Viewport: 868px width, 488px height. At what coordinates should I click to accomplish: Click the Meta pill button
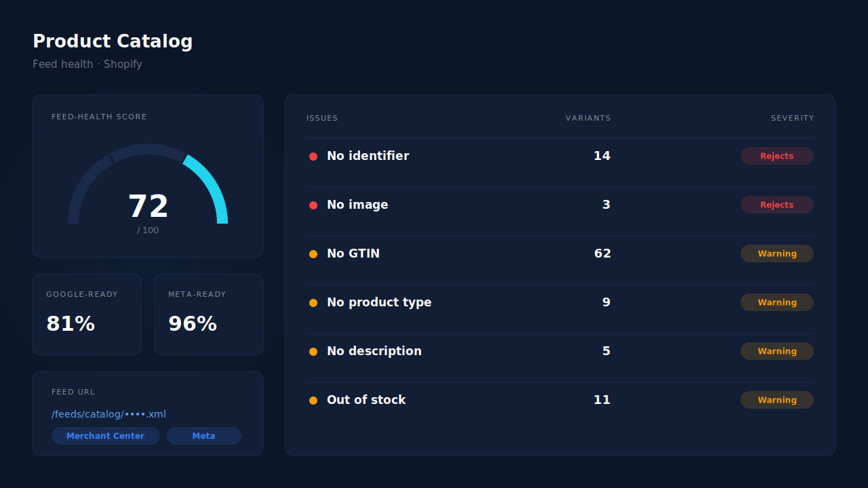pyautogui.click(x=204, y=436)
